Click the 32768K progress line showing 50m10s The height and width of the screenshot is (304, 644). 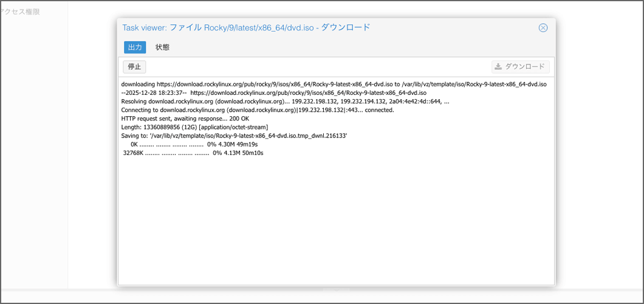[x=193, y=153]
